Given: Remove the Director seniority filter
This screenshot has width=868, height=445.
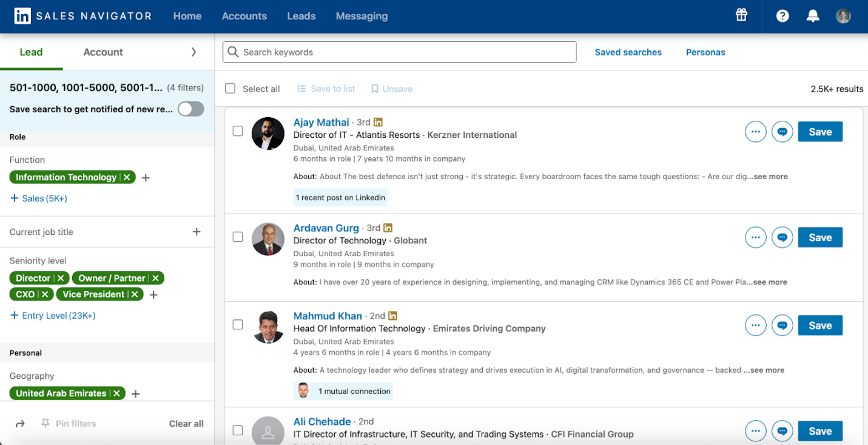Looking at the screenshot, I should click(x=61, y=278).
